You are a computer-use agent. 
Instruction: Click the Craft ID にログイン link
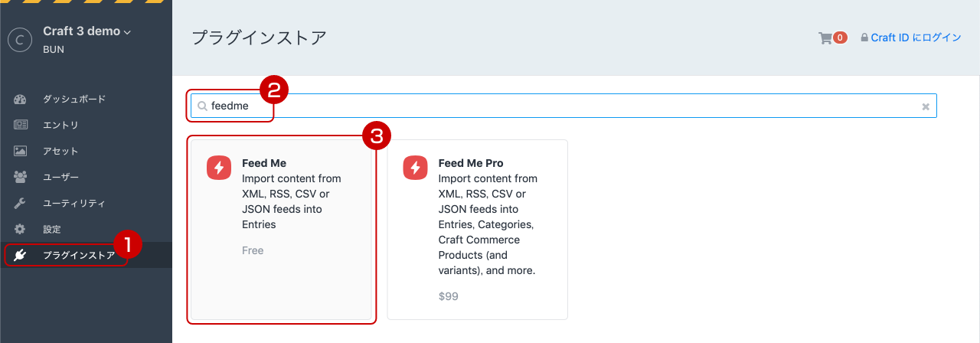pyautogui.click(x=916, y=38)
